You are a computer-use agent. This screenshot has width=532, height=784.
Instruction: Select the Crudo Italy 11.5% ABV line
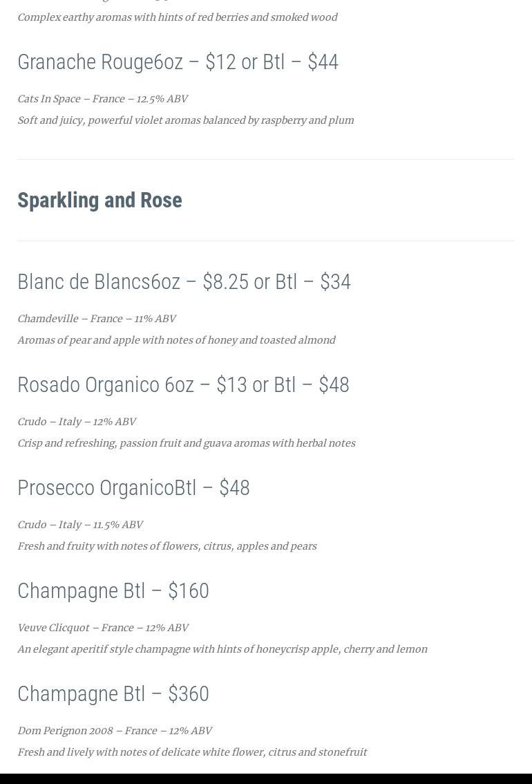(80, 525)
